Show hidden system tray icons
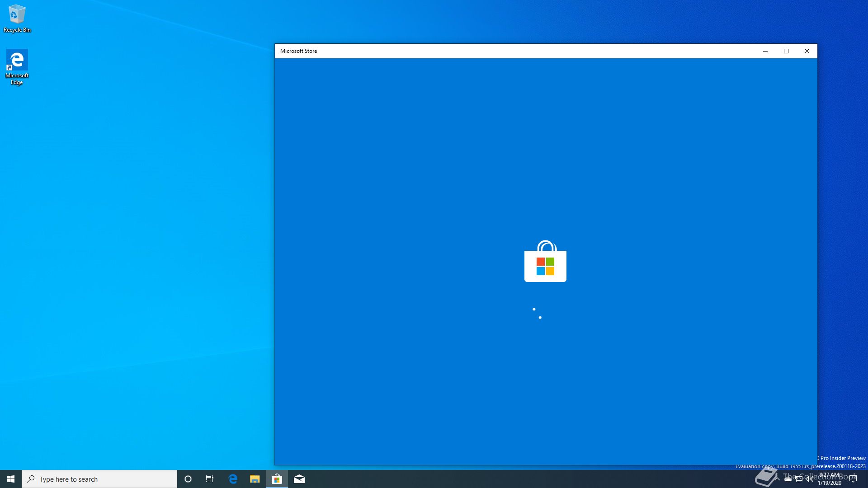This screenshot has width=868, height=488. tap(777, 479)
